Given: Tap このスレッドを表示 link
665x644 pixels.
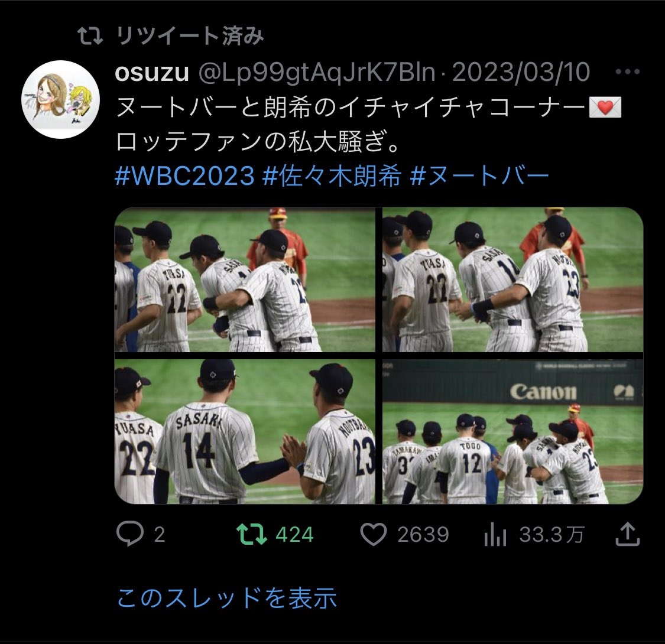Looking at the screenshot, I should (x=226, y=598).
